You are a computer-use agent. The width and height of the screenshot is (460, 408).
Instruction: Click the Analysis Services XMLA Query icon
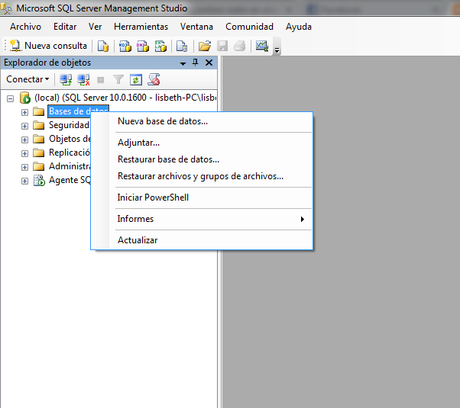[161, 46]
